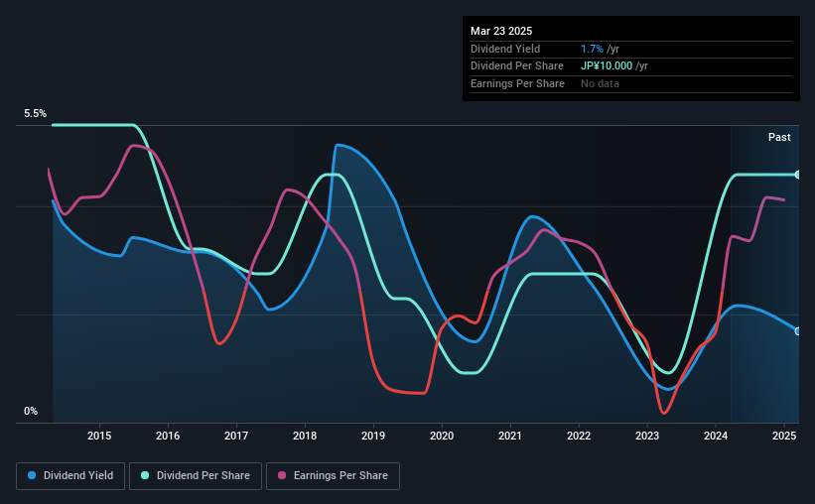Click the 2017 x-axis label
Screen dimensions: 815x504
236,436
